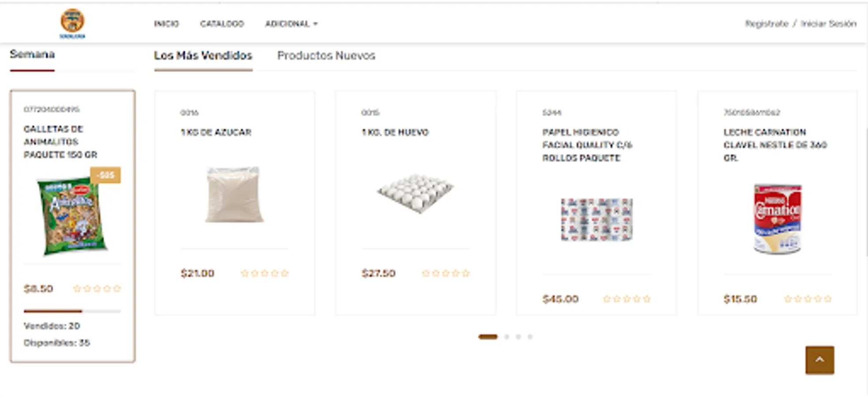This screenshot has width=868, height=397.
Task: Open the Leche Carnation Clavel product title
Action: [x=775, y=145]
